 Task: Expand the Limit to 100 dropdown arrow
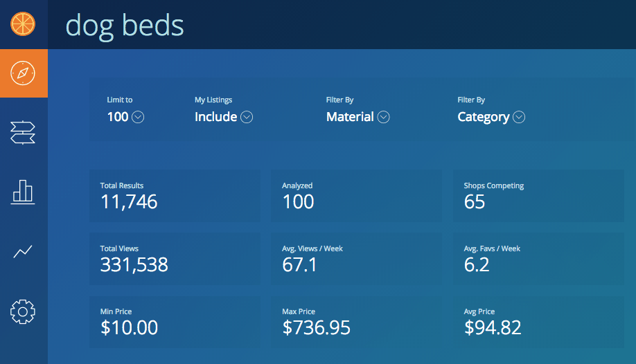point(138,117)
